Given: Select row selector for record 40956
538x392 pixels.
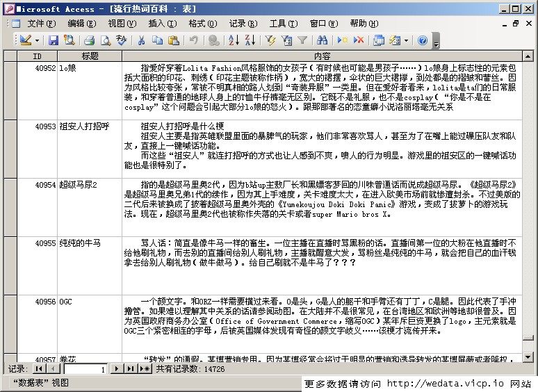Looking at the screenshot, I should pos(10,324).
